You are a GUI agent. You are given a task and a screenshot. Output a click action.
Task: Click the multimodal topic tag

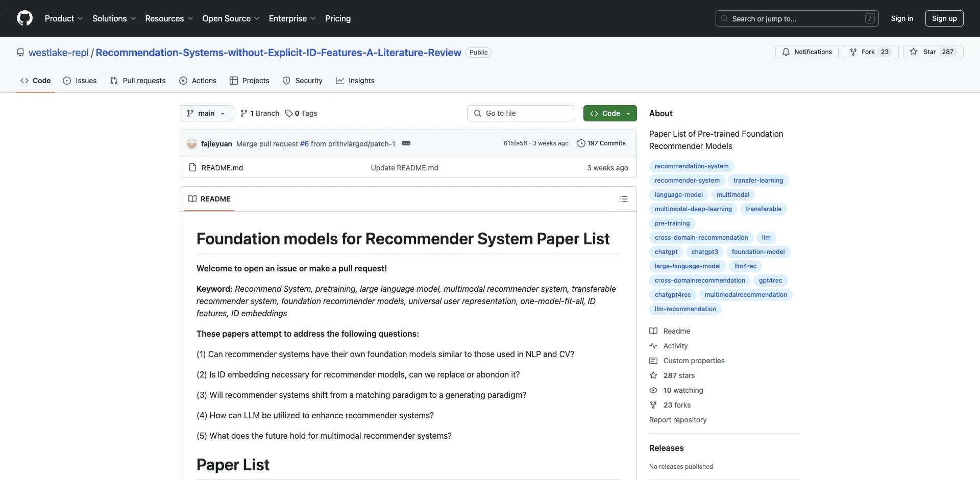tap(733, 195)
